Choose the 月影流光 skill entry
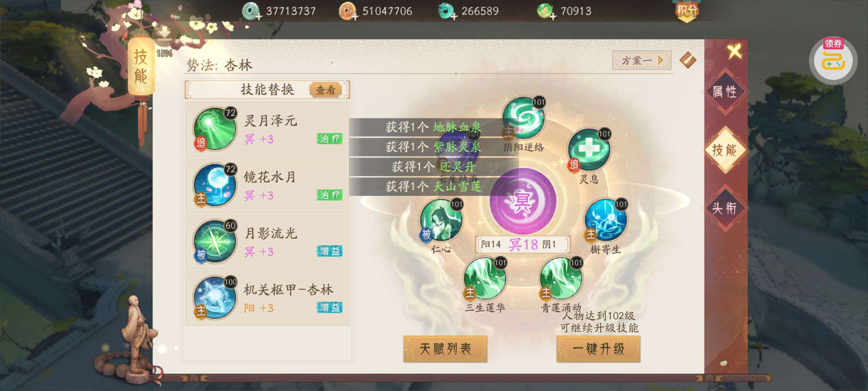This screenshot has height=391, width=868. pos(267,241)
